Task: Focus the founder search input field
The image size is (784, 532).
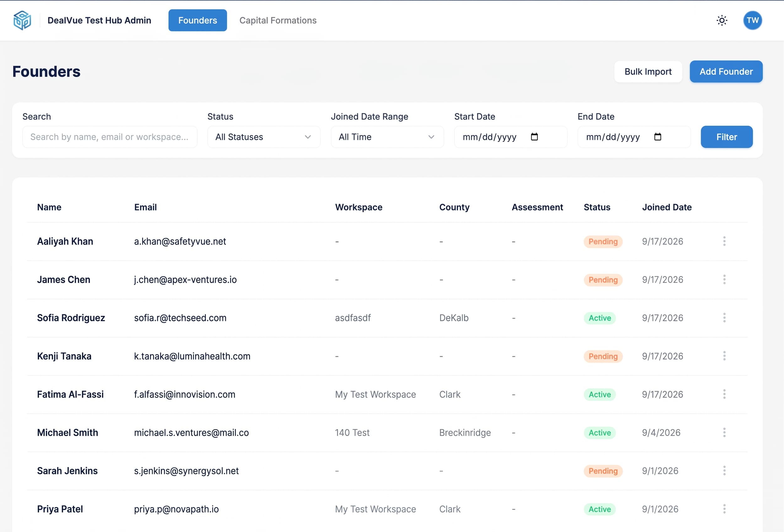Action: (110, 137)
